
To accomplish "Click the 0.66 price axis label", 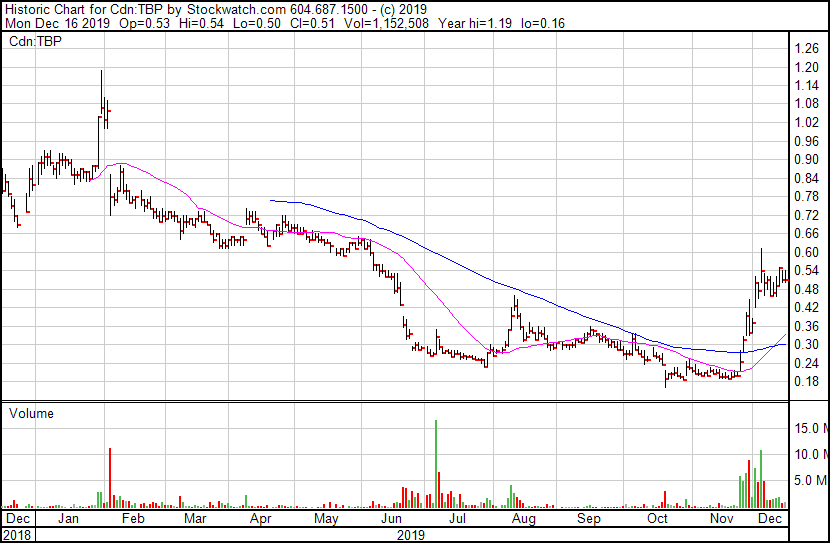I will (806, 233).
